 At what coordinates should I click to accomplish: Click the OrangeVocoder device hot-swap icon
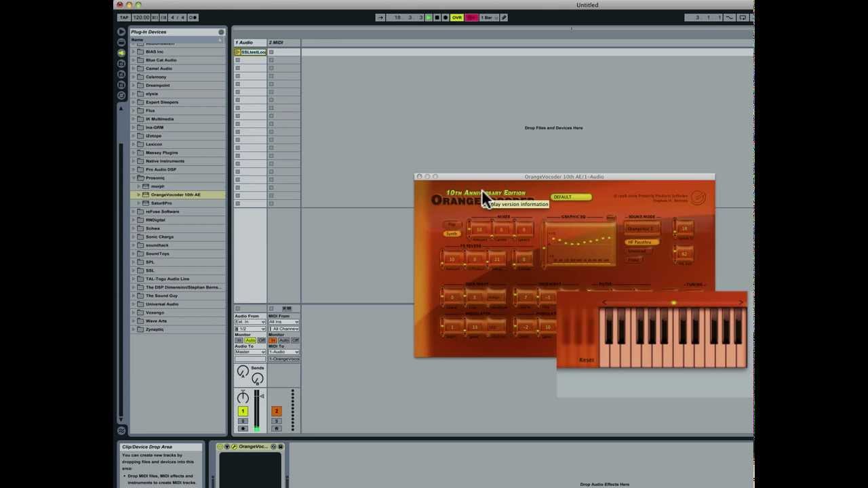pyautogui.click(x=273, y=447)
